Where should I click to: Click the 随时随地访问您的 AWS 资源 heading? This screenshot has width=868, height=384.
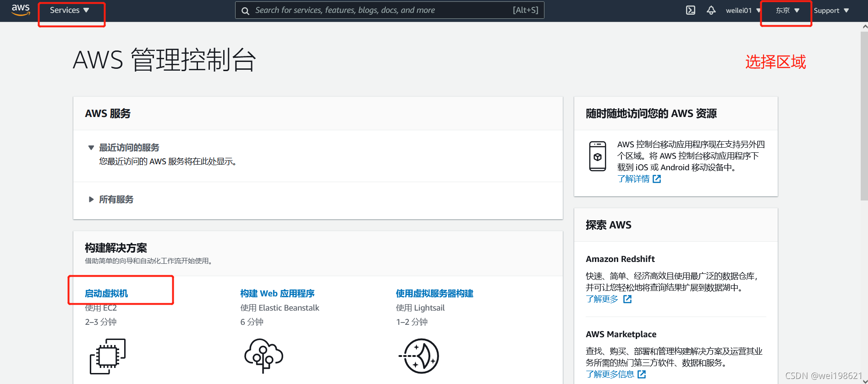(x=651, y=114)
